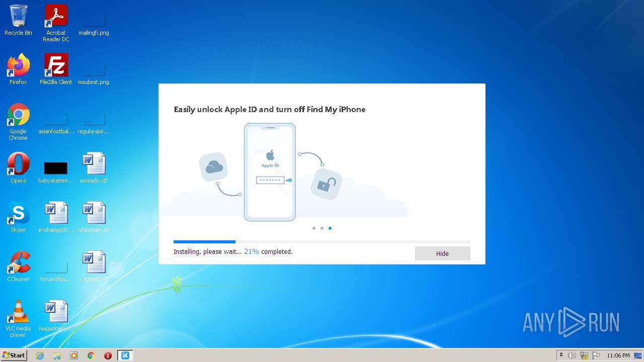Open CCleaner desktop shortcut
The width and height of the screenshot is (644, 362).
coord(18,266)
